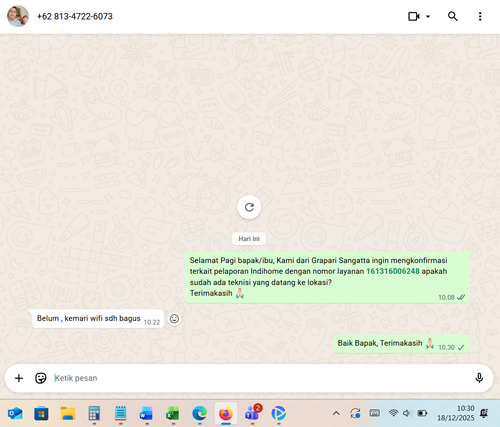Click the Hari Ini date chip

249,239
